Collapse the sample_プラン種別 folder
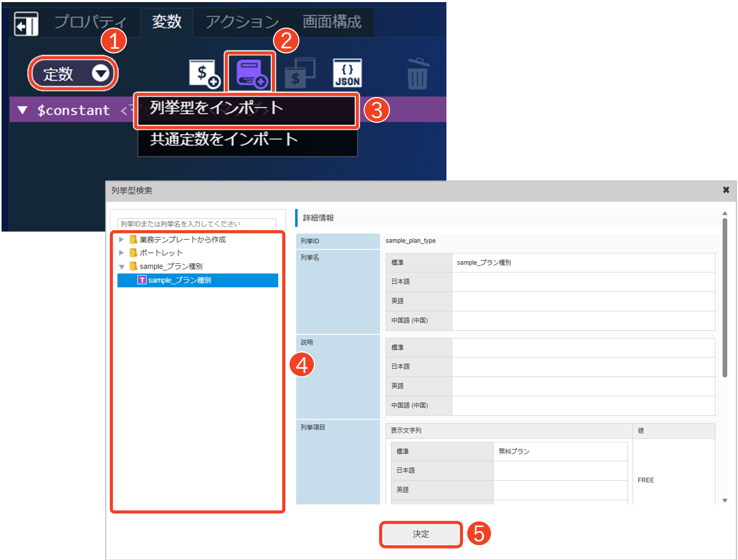This screenshot has width=738, height=560. (x=122, y=267)
